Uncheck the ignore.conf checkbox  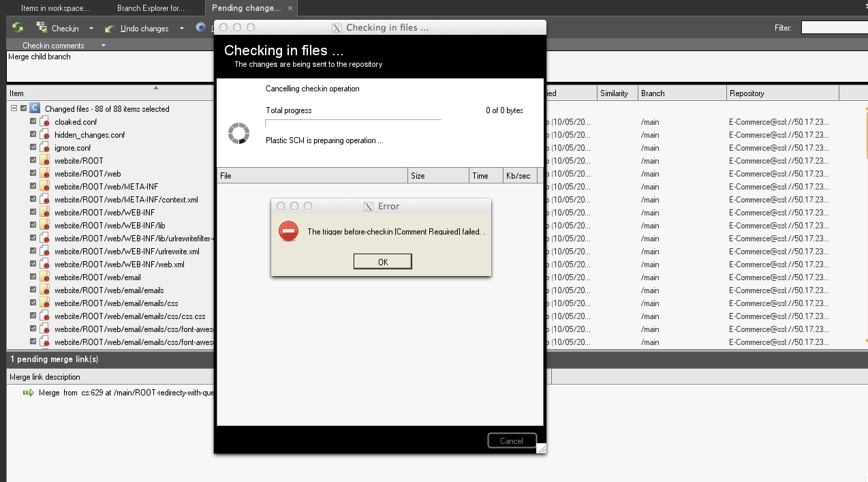click(x=33, y=147)
